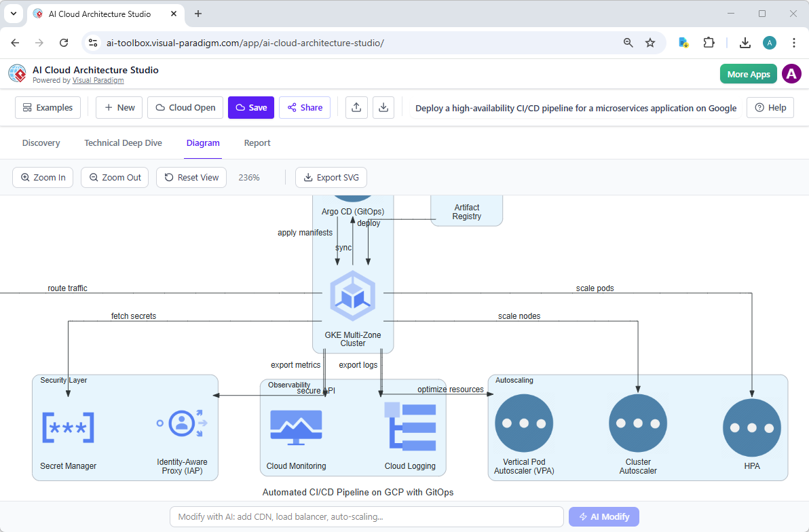This screenshot has width=809, height=532.
Task: Open the Chrome three-dot menu
Action: pos(794,42)
